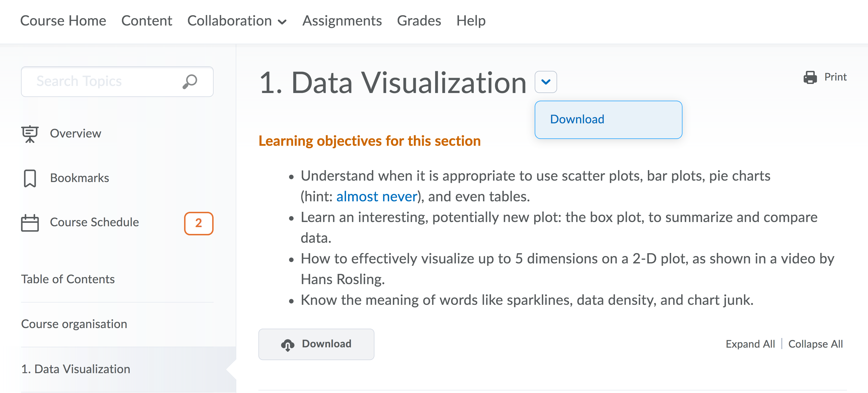Open the Assignments nav item

(342, 21)
